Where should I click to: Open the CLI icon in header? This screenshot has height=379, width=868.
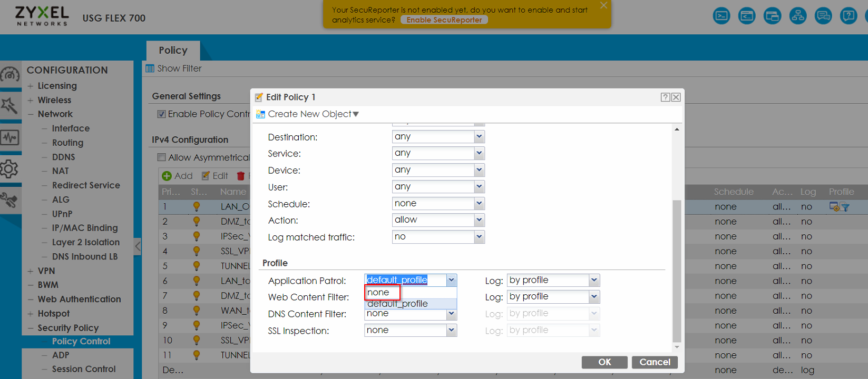[x=746, y=16]
